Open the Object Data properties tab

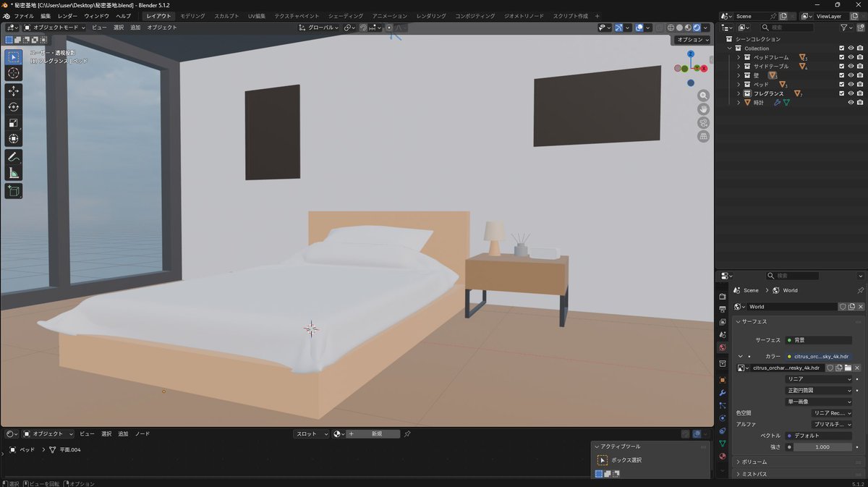point(722,444)
